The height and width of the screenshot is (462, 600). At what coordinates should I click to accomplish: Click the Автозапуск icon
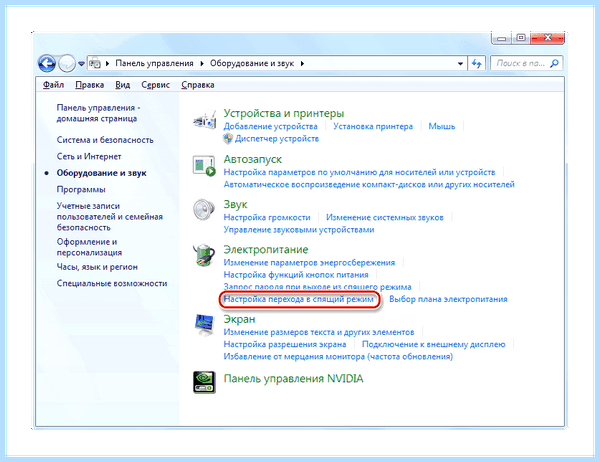pyautogui.click(x=204, y=166)
